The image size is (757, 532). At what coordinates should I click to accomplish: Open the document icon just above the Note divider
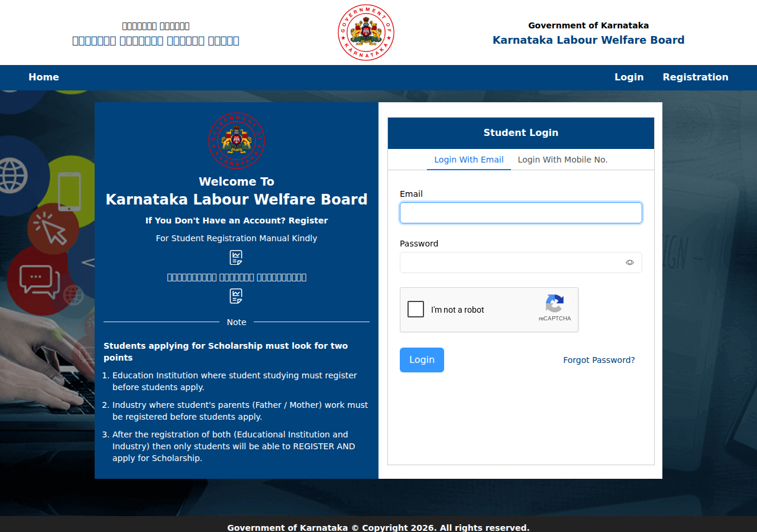(236, 296)
